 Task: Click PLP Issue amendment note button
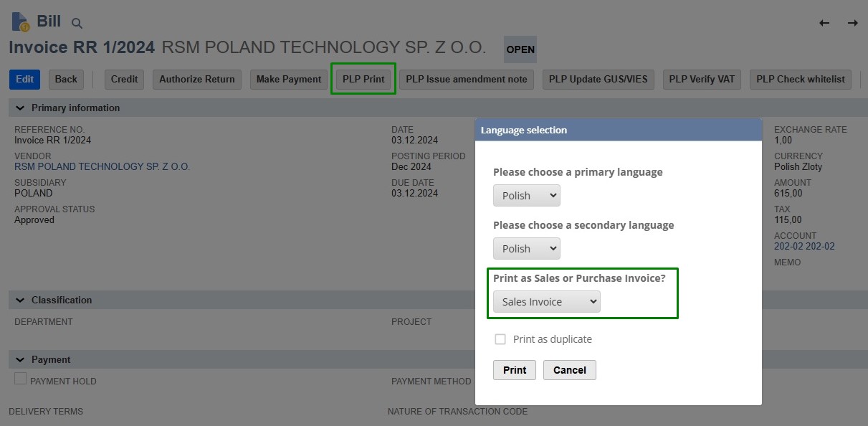coord(466,79)
